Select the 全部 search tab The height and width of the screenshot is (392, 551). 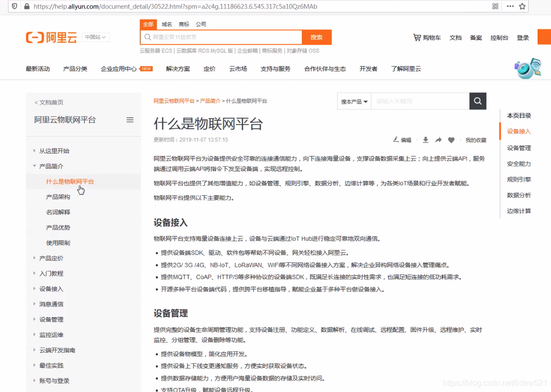pyautogui.click(x=148, y=24)
